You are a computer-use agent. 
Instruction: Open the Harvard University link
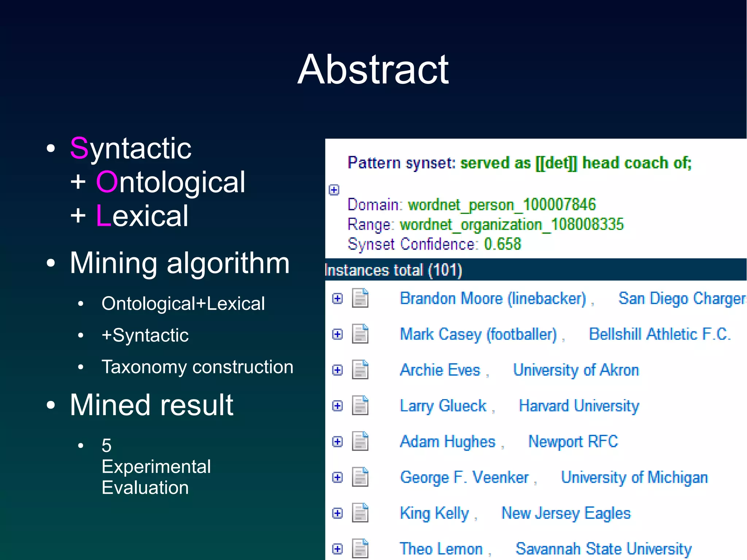(x=579, y=406)
